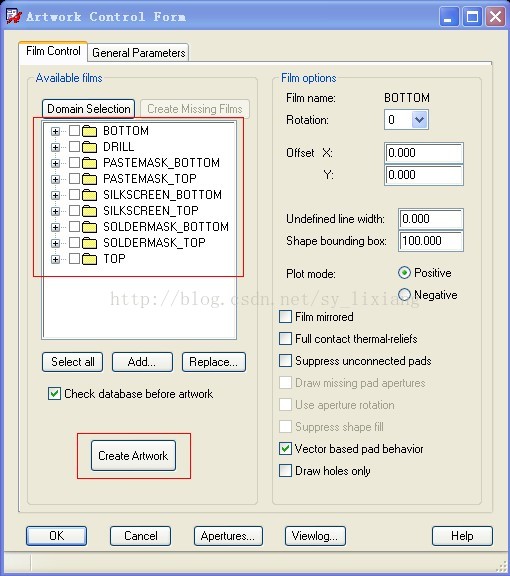Click the Undefined line width field
Image resolution: width=510 pixels, height=576 pixels.
tap(431, 219)
